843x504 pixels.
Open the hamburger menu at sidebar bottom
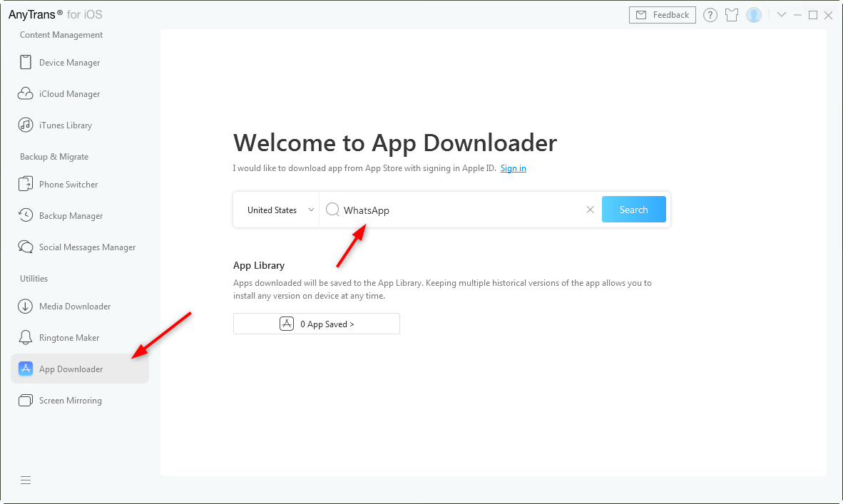pos(25,480)
